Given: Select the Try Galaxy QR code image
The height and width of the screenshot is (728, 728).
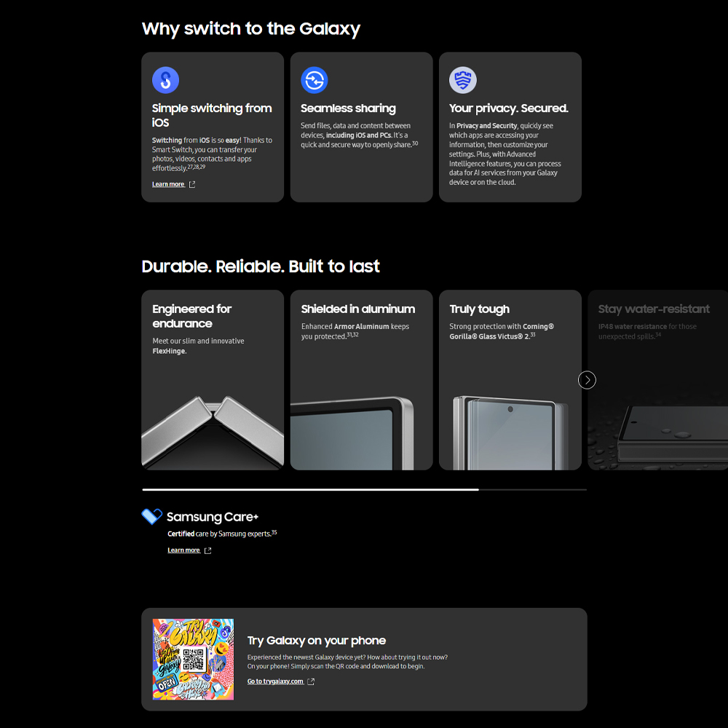Looking at the screenshot, I should (x=193, y=660).
